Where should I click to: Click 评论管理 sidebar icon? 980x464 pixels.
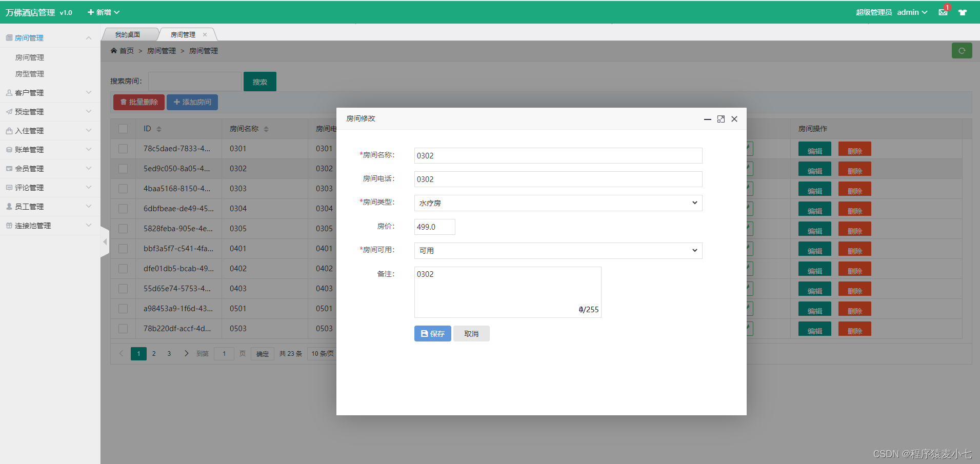point(9,188)
